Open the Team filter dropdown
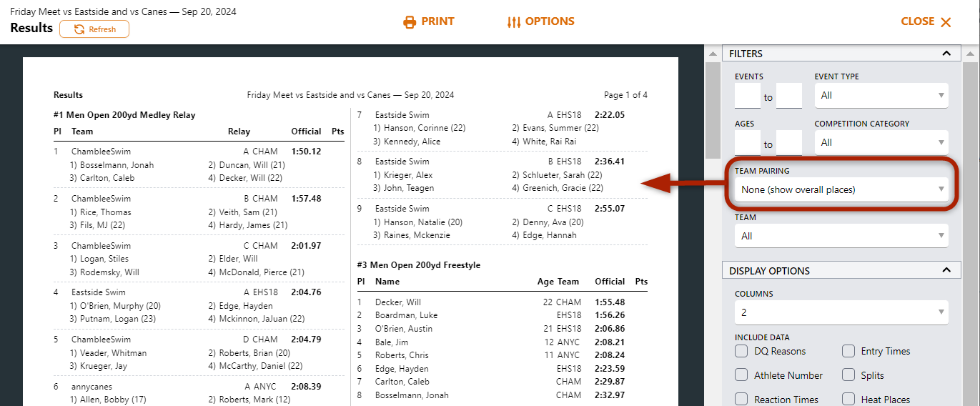Image resolution: width=980 pixels, height=406 pixels. coord(841,236)
